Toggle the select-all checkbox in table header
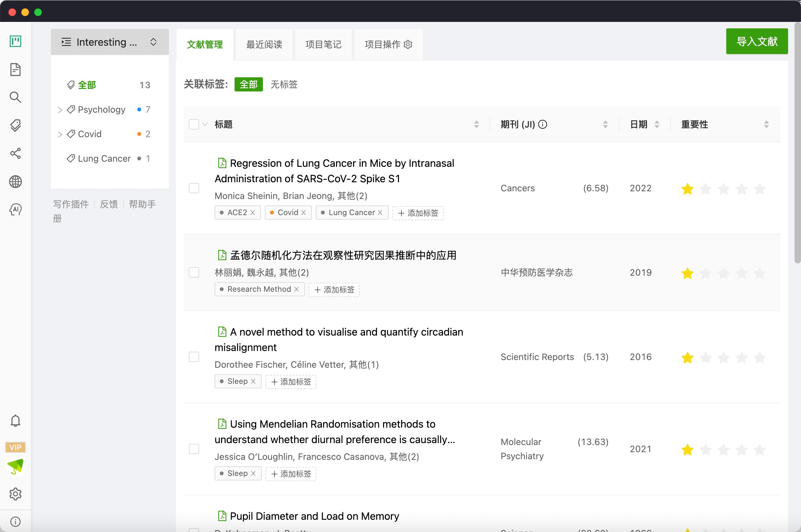The image size is (801, 532). 194,125
